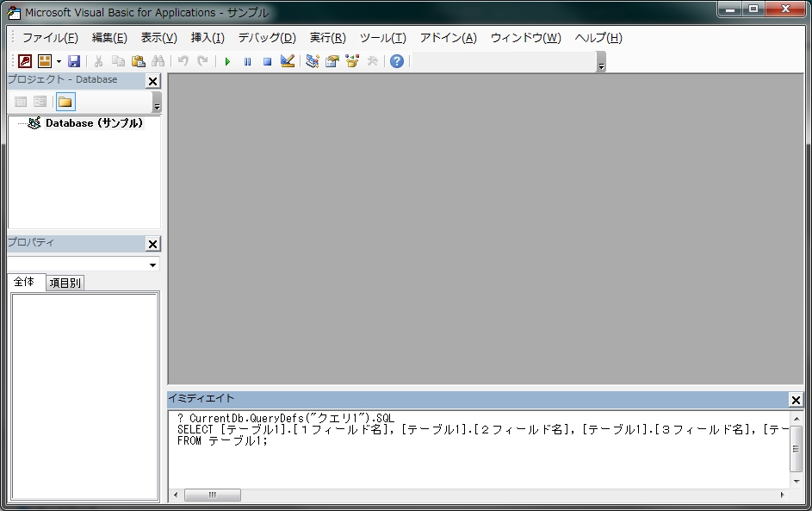Click the Immediate window horizontal scrollbar thumb
812x511 pixels.
[212, 495]
